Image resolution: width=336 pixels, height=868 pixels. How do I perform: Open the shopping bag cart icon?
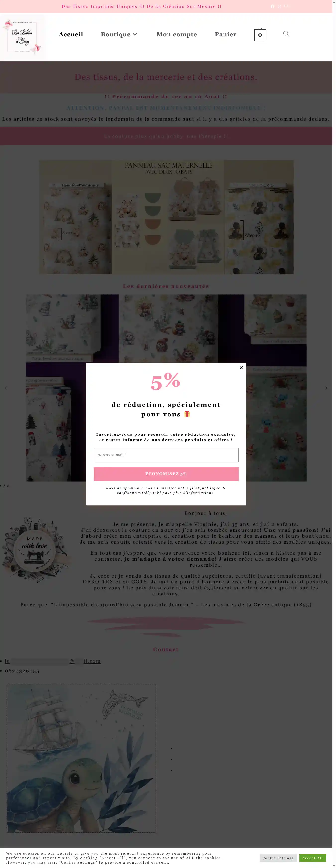point(260,34)
